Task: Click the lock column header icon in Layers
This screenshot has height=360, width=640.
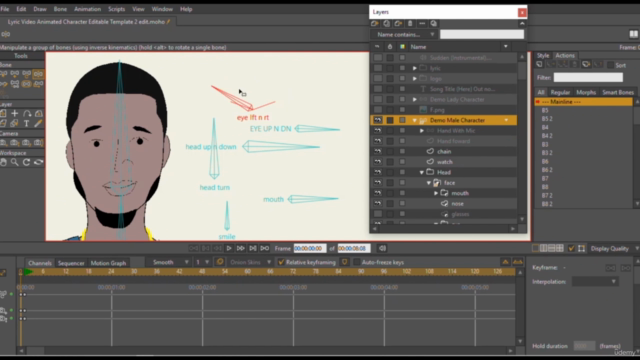Action: (390, 47)
